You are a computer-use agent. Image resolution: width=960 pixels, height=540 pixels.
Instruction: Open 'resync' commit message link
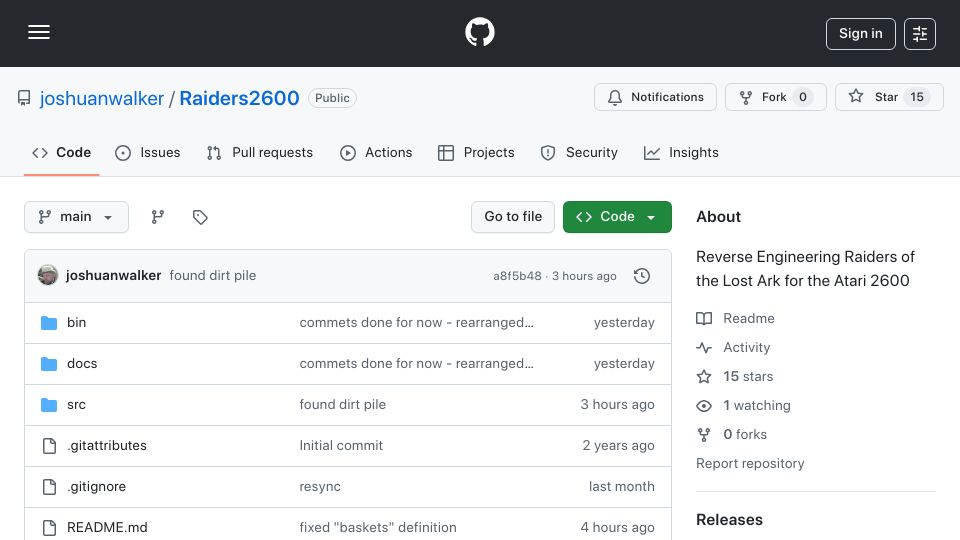[320, 487]
